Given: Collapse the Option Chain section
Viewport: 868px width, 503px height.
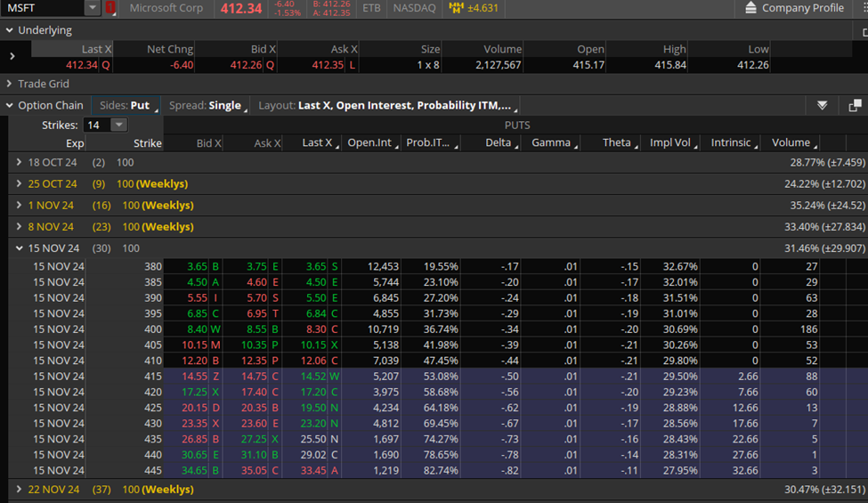Looking at the screenshot, I should [10, 105].
